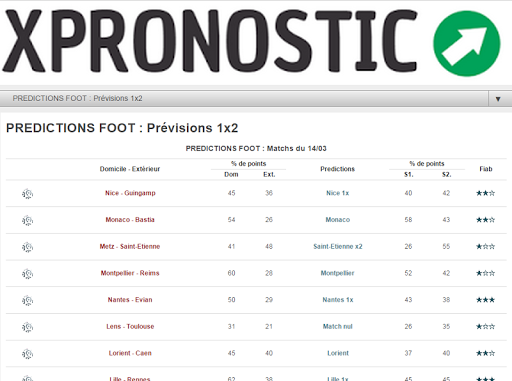The width and height of the screenshot is (512, 381).
Task: Select the Nantes 1x prediction link
Action: [x=338, y=300]
